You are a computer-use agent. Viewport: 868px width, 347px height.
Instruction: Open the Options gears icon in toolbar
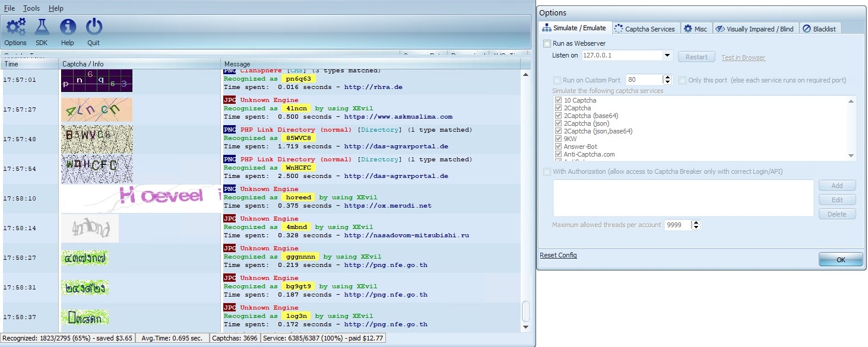pyautogui.click(x=15, y=27)
